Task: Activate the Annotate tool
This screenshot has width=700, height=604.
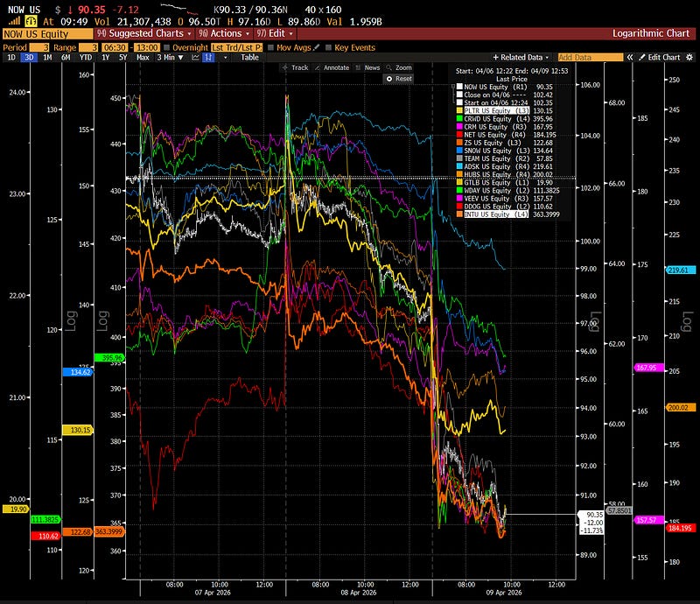Action: (x=332, y=67)
